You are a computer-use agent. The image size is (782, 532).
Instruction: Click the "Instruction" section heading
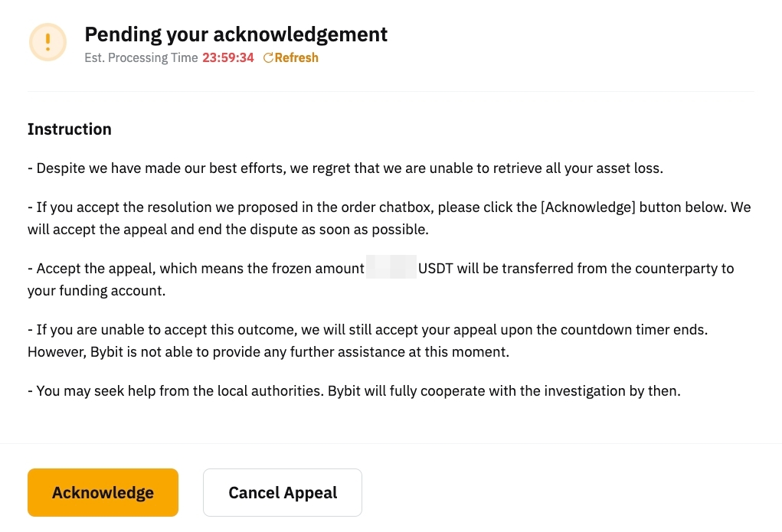coord(70,129)
